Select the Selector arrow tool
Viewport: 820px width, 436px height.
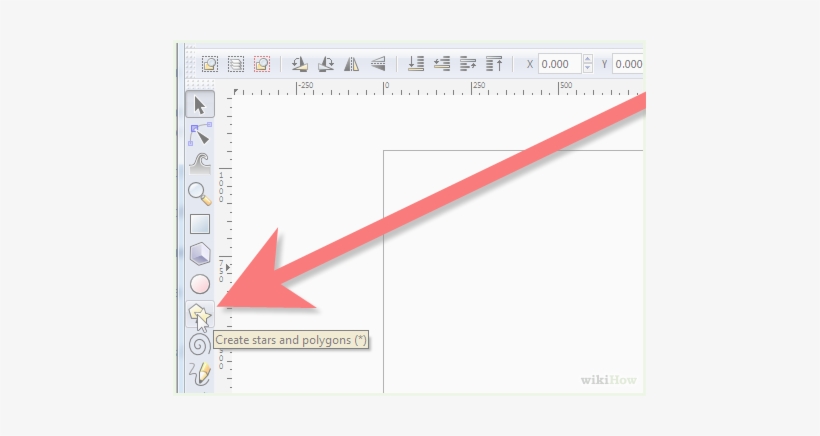(x=200, y=104)
